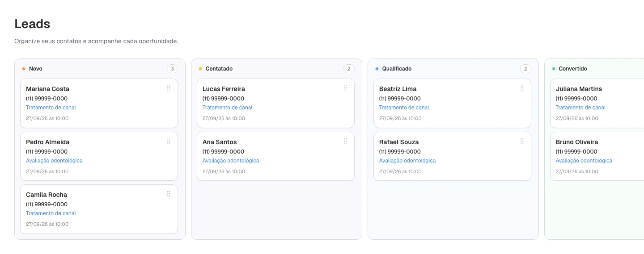Select Ana Santos's phone number
Image resolution: width=644 pixels, height=254 pixels.
pos(224,152)
